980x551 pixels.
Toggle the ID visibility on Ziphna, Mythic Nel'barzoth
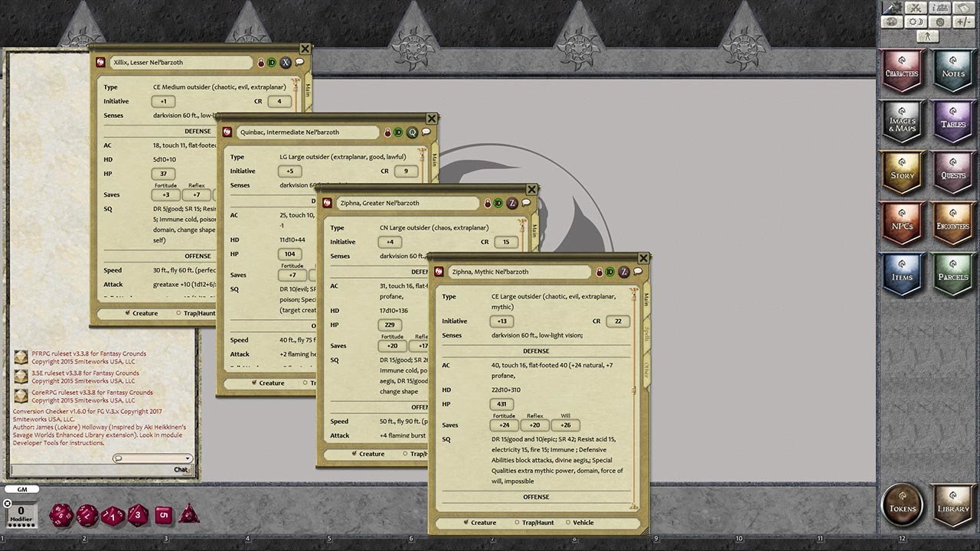(x=609, y=272)
